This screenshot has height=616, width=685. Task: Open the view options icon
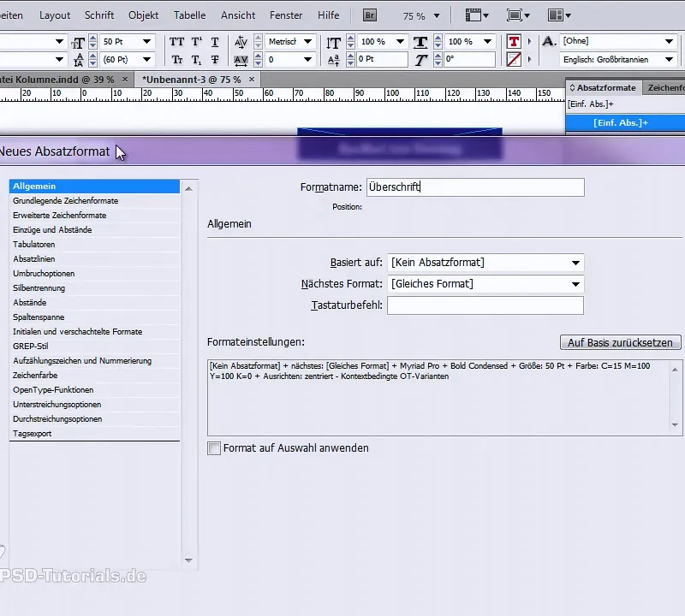476,15
